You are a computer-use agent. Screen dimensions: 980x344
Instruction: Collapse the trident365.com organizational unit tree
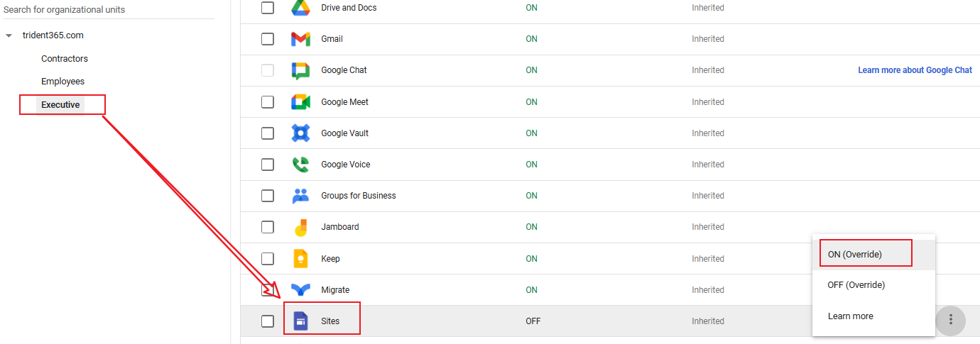pos(9,35)
